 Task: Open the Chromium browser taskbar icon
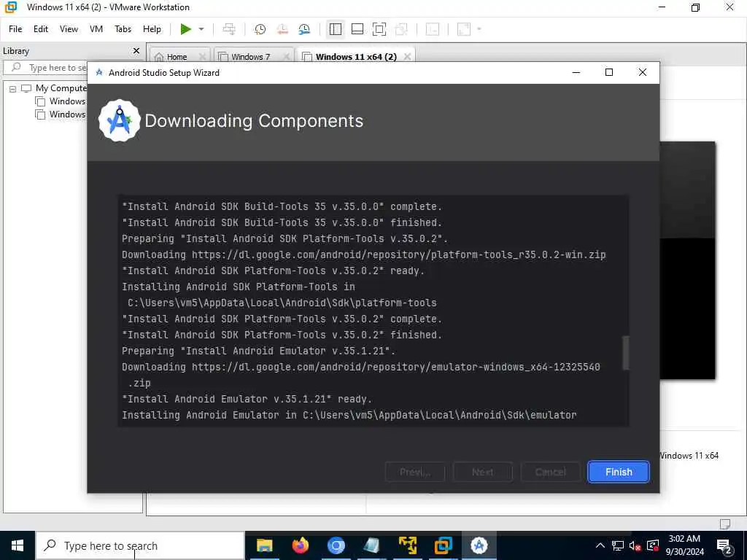pos(336,545)
